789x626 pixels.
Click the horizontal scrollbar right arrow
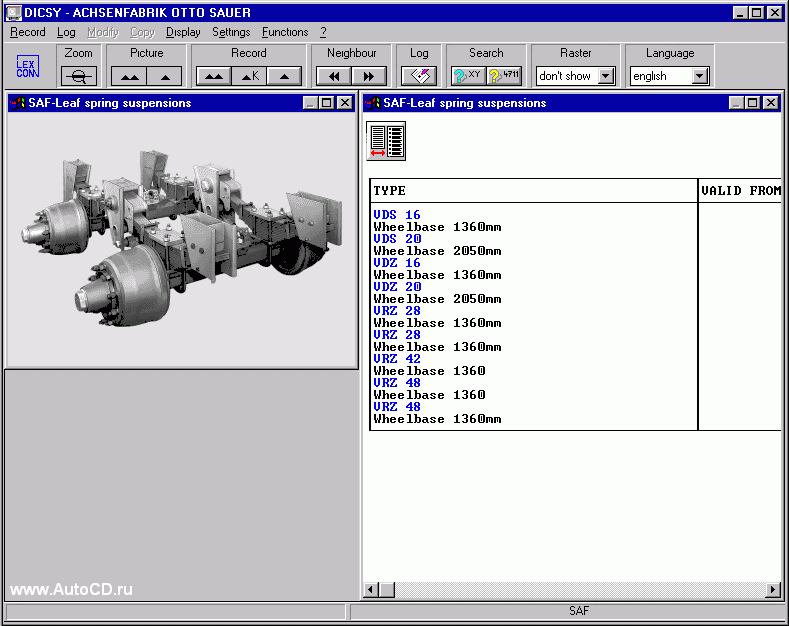773,589
